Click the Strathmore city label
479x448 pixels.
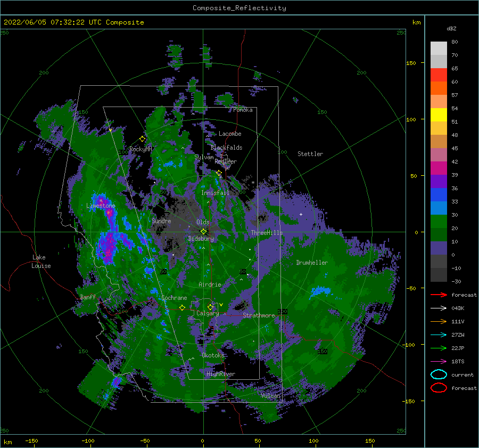coord(259,315)
